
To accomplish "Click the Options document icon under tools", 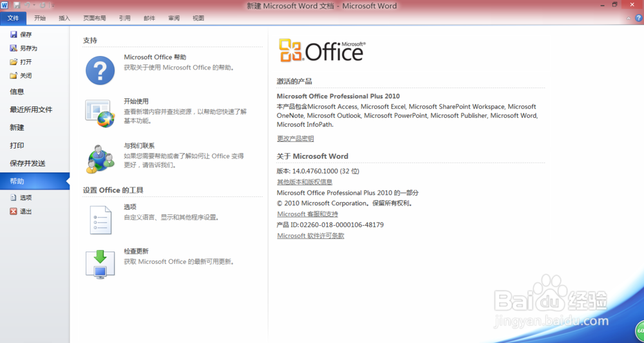I will point(100,219).
